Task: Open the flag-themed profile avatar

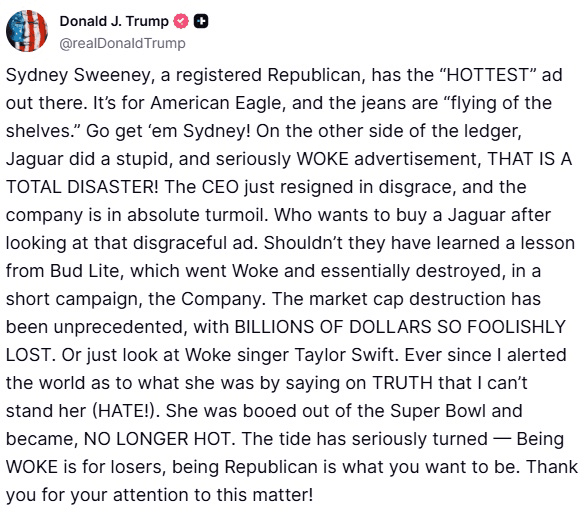Action: pyautogui.click(x=27, y=31)
